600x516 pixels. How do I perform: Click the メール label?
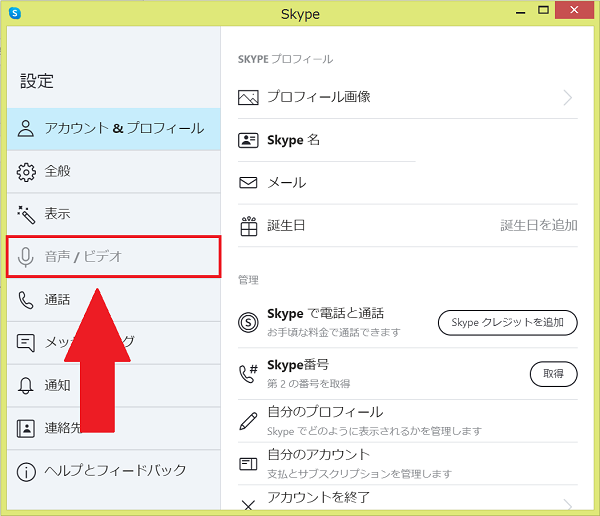(x=287, y=183)
